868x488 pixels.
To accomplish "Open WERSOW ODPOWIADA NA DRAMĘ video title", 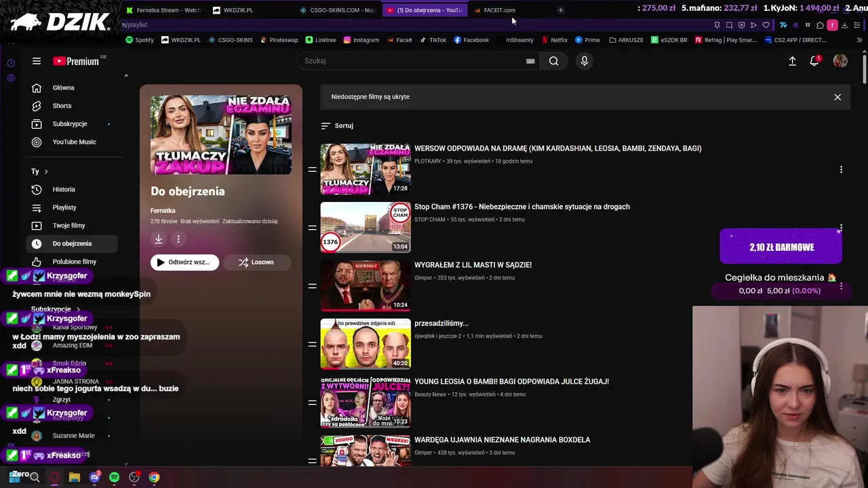I will click(x=557, y=148).
